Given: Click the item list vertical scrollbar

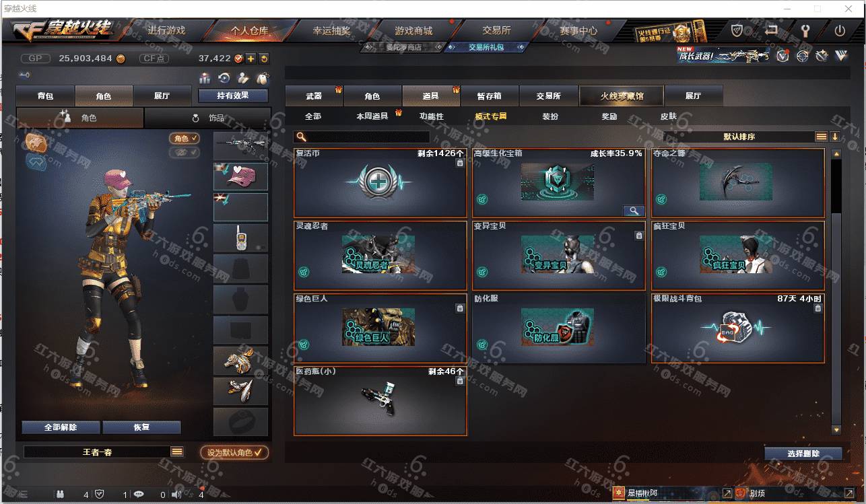Looking at the screenshot, I should click(836, 291).
